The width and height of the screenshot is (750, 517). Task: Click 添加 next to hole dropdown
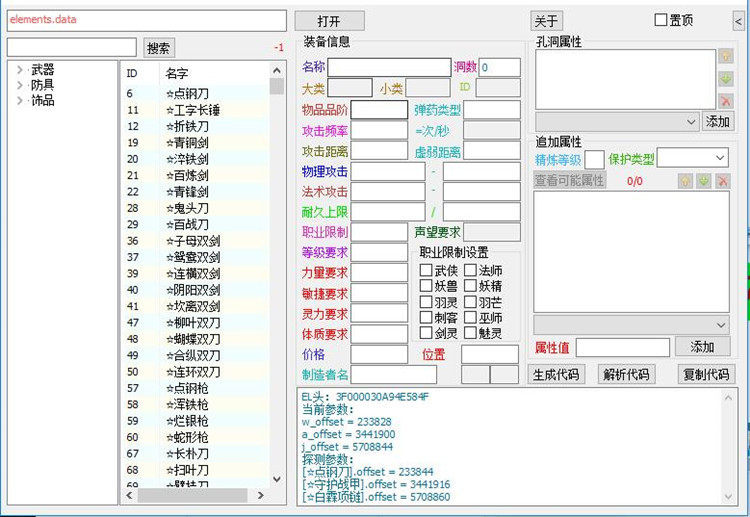click(717, 121)
